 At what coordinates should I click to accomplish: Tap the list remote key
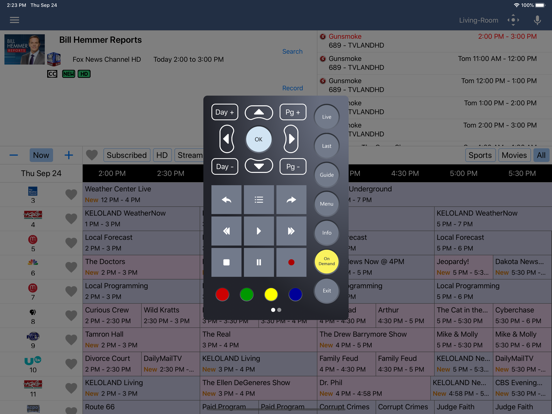(259, 200)
